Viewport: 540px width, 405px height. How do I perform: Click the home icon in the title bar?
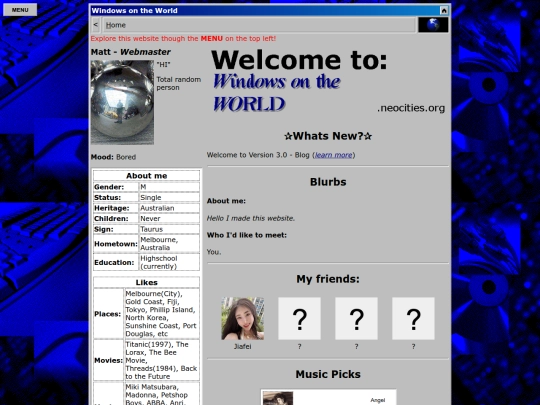click(444, 11)
